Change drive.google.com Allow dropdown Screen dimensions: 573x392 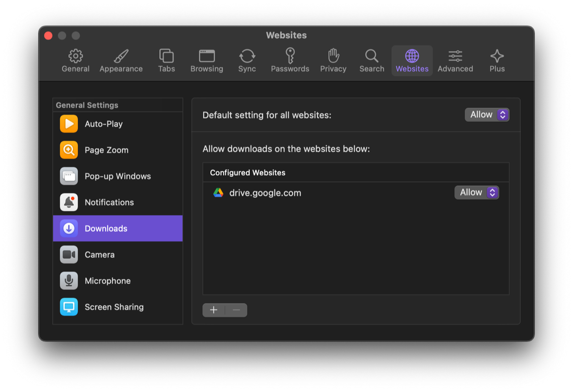point(477,193)
